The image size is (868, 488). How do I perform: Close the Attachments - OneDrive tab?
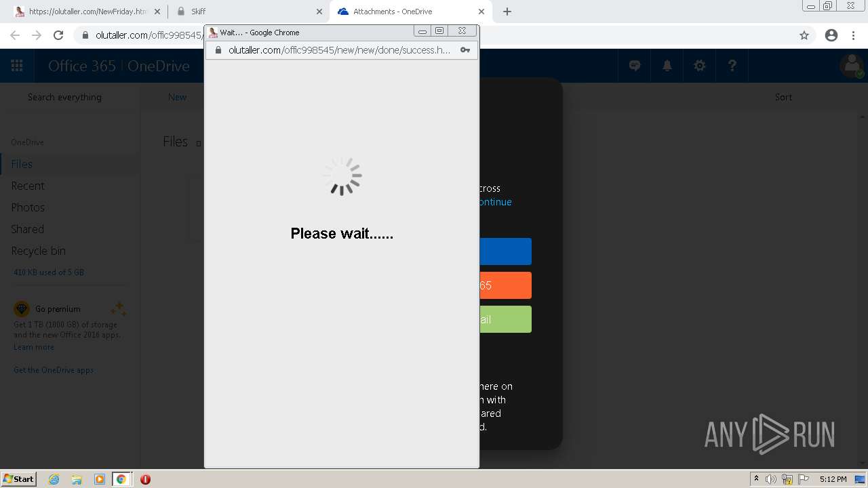pyautogui.click(x=481, y=12)
